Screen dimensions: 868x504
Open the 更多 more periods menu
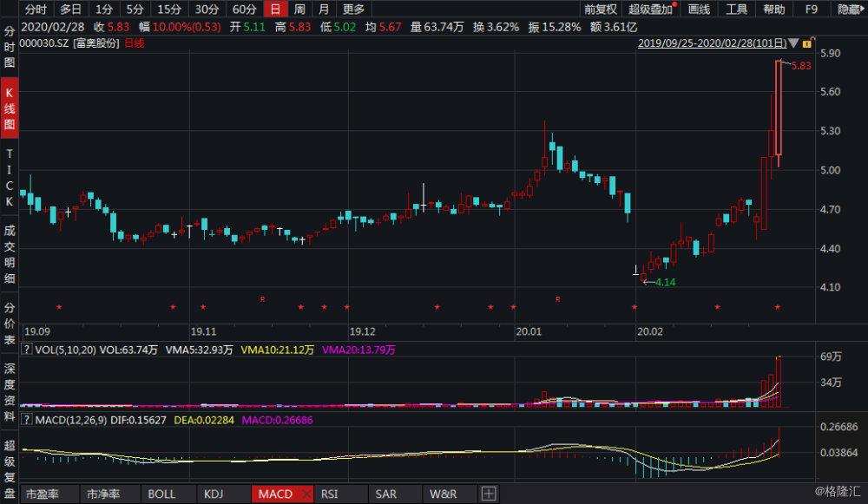click(x=354, y=9)
